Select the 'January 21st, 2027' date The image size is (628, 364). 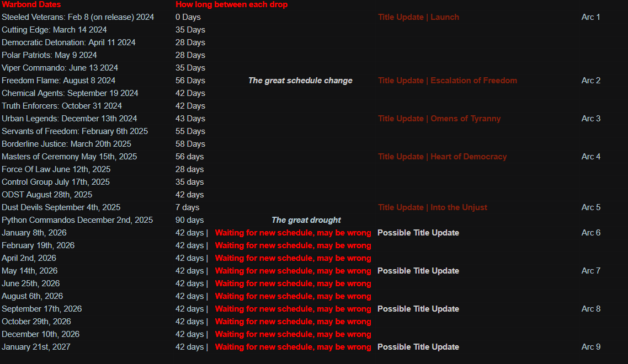pyautogui.click(x=36, y=347)
